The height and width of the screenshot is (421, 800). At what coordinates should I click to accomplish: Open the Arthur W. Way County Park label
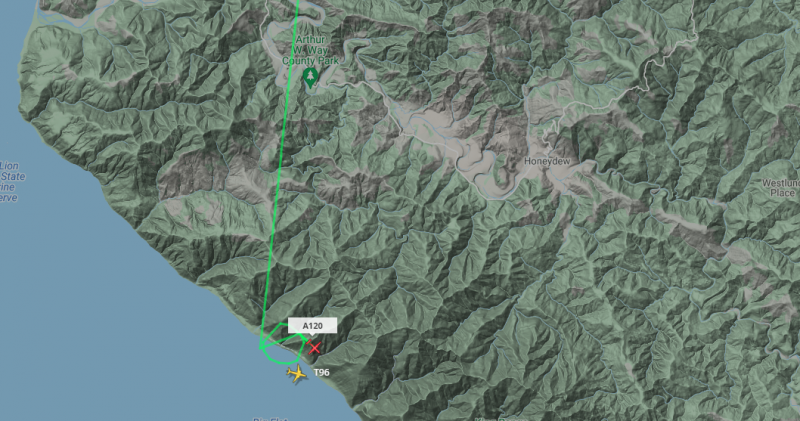311,50
